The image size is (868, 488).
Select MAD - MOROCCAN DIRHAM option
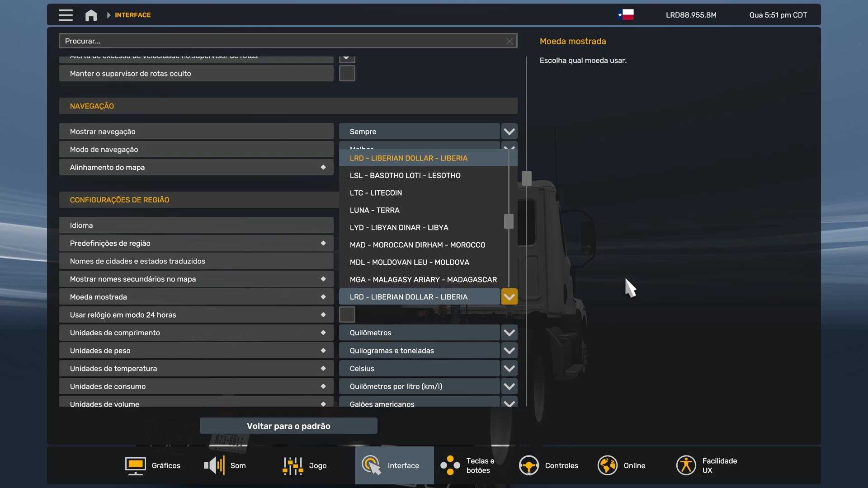pos(417,245)
